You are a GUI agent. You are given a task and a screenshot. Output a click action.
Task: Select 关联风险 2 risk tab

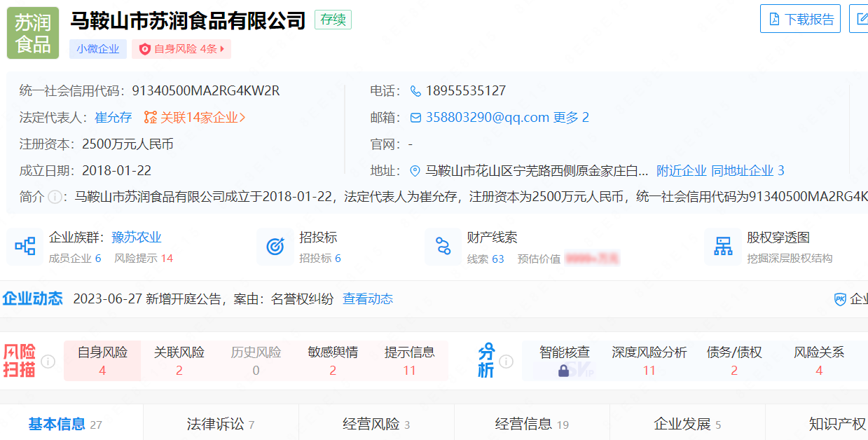click(x=179, y=361)
